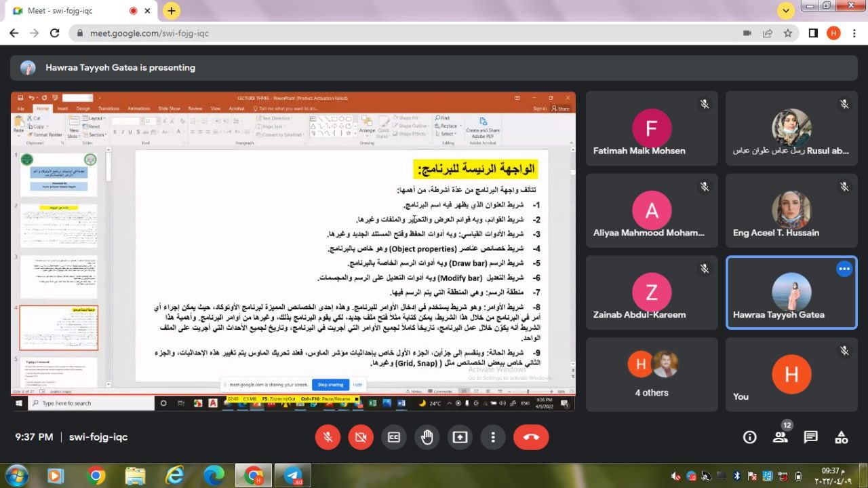Open the meeting details info icon
This screenshot has height=488, width=868.
(749, 437)
